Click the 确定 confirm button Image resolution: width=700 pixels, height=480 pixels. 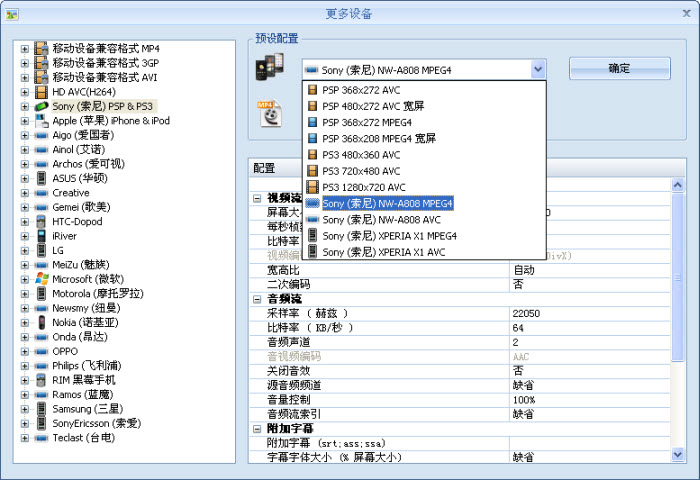619,69
